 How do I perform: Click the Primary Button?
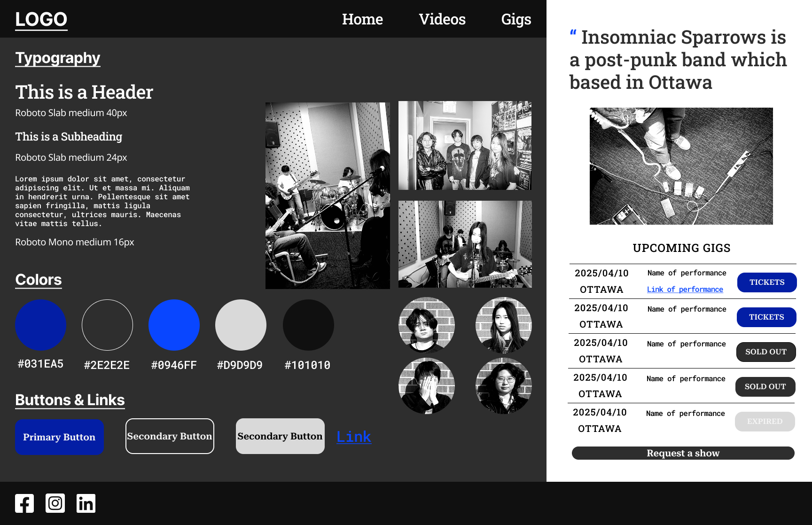[x=59, y=437]
